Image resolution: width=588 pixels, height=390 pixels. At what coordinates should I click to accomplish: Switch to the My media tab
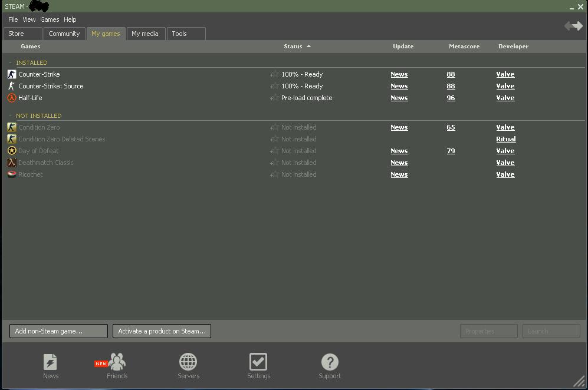click(146, 34)
